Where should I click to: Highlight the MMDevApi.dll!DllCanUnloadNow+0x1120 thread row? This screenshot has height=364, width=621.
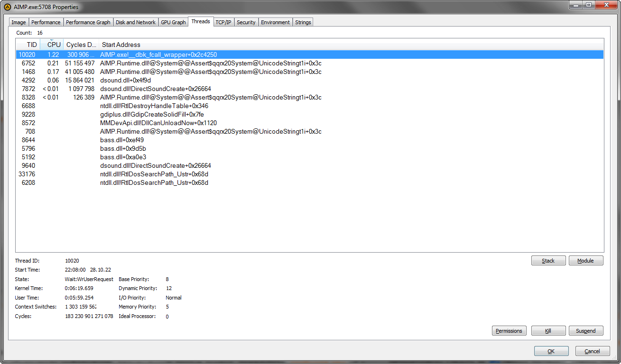(x=309, y=123)
